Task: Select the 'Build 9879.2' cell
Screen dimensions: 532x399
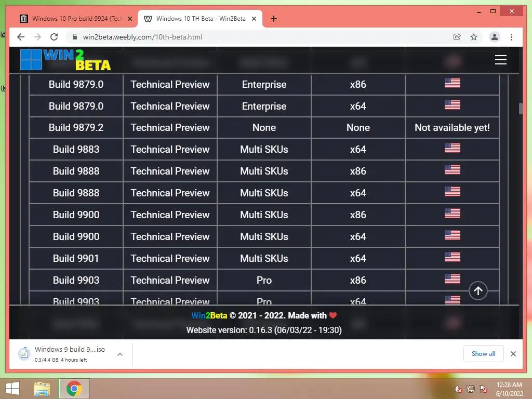Action: [76, 128]
